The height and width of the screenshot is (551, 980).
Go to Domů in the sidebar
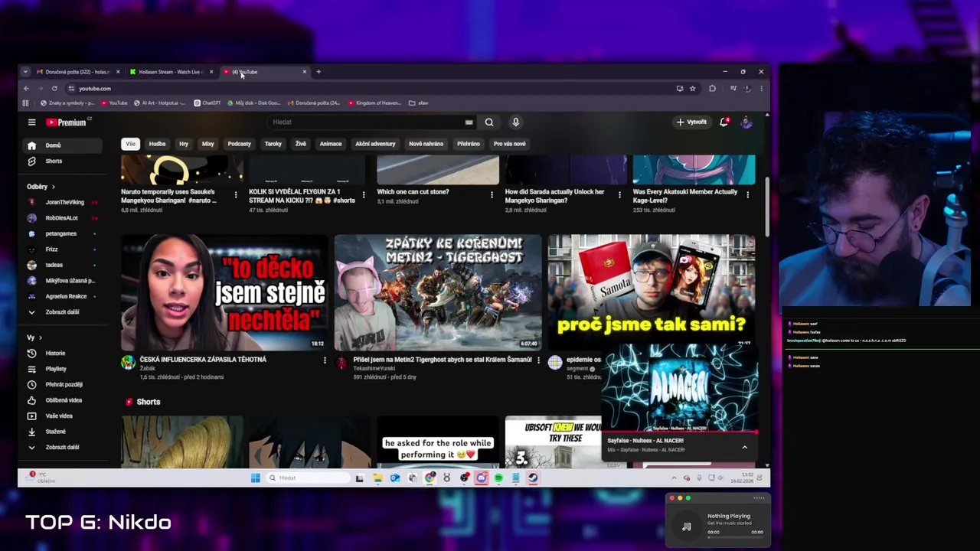click(x=64, y=145)
